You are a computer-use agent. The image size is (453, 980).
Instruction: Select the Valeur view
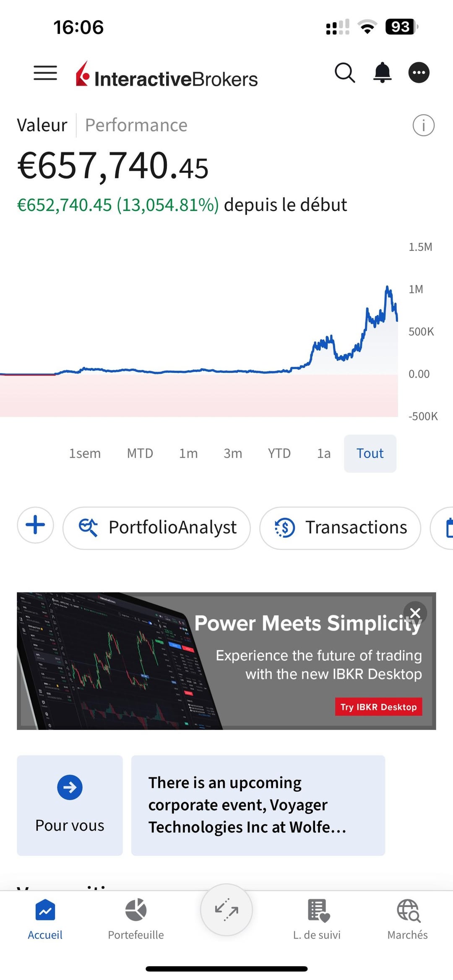(42, 125)
